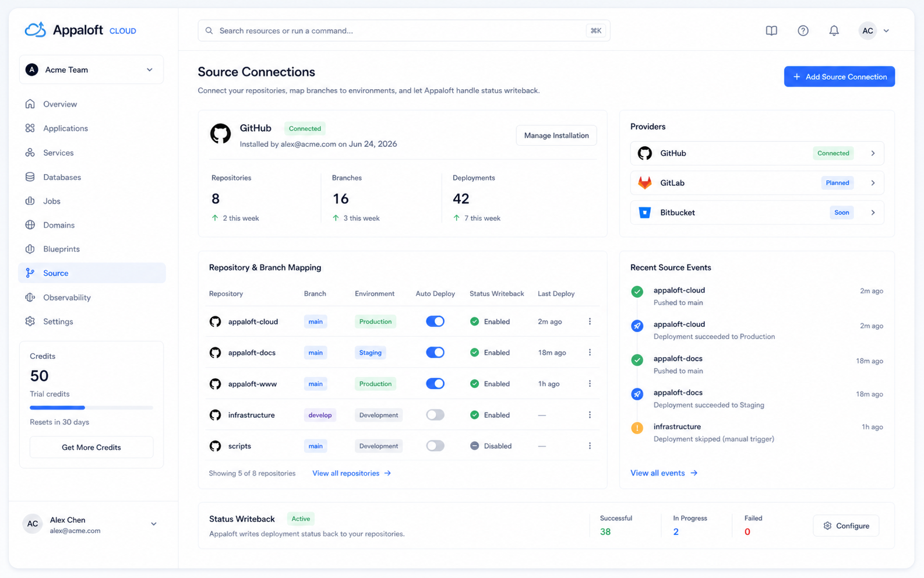Click the Production tag for appaloft-cloud
The image size is (924, 578).
[375, 322]
